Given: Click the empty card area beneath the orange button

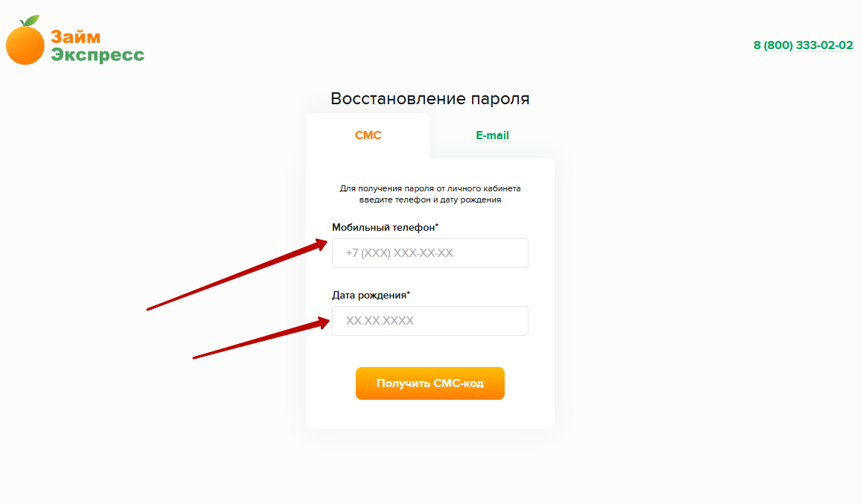Looking at the screenshot, I should pos(430,415).
